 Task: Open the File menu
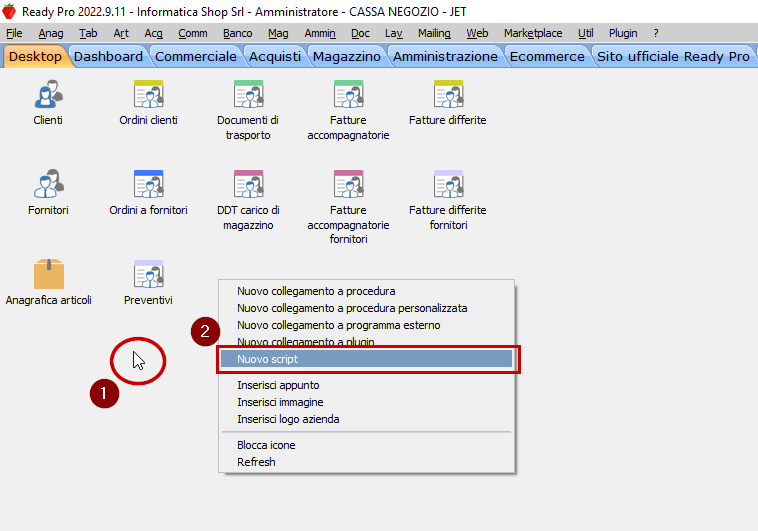point(14,33)
